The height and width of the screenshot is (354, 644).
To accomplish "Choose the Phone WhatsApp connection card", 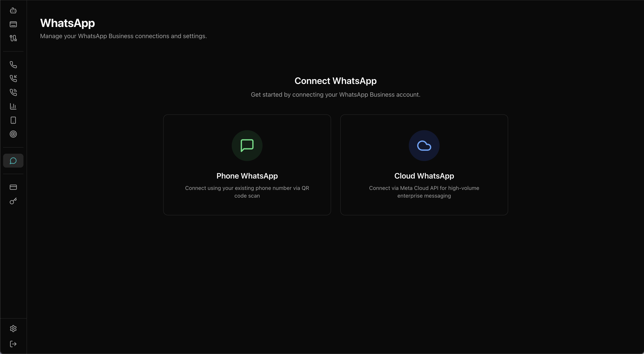I will point(247,165).
